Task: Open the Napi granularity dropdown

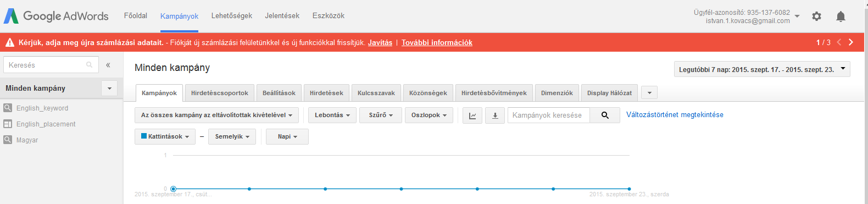Action: [x=287, y=136]
